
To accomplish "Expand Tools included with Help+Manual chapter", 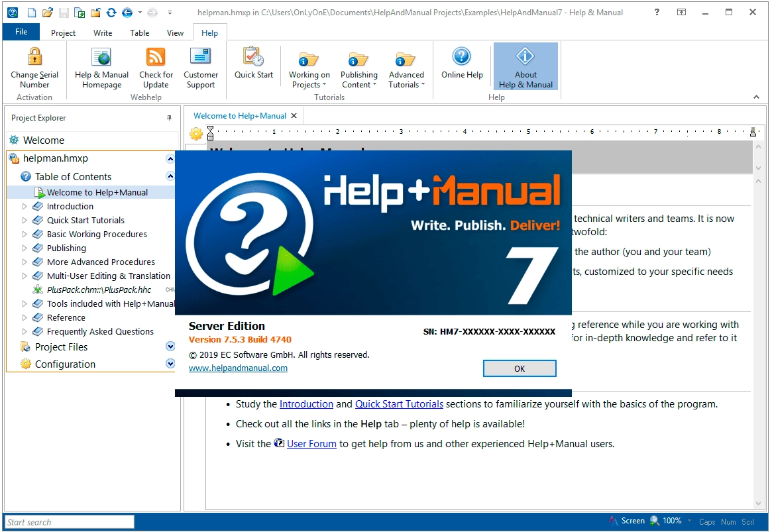I will click(25, 304).
